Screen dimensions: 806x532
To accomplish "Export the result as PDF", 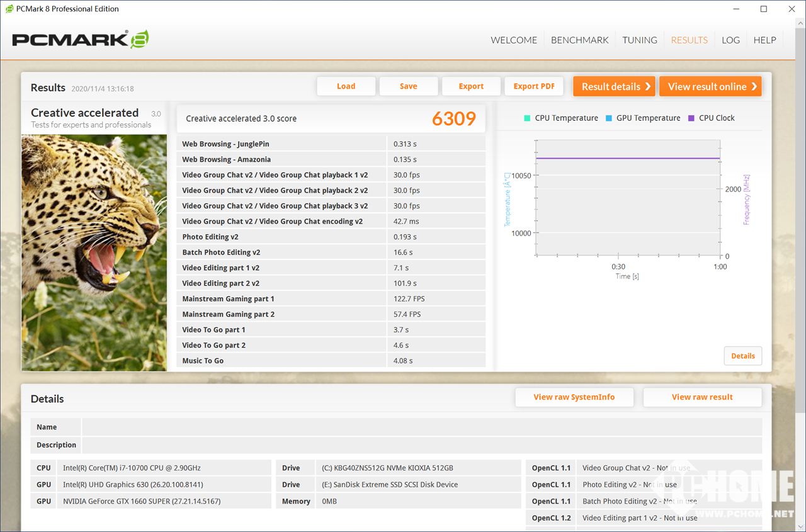I will pos(534,87).
